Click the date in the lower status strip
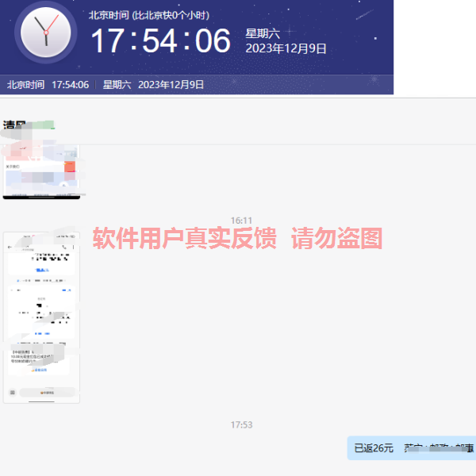The height and width of the screenshot is (476, 476). pyautogui.click(x=171, y=85)
